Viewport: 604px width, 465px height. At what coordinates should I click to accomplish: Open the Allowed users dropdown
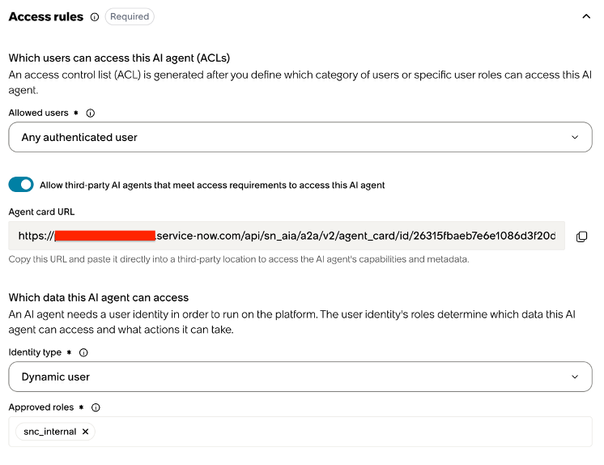pyautogui.click(x=300, y=137)
